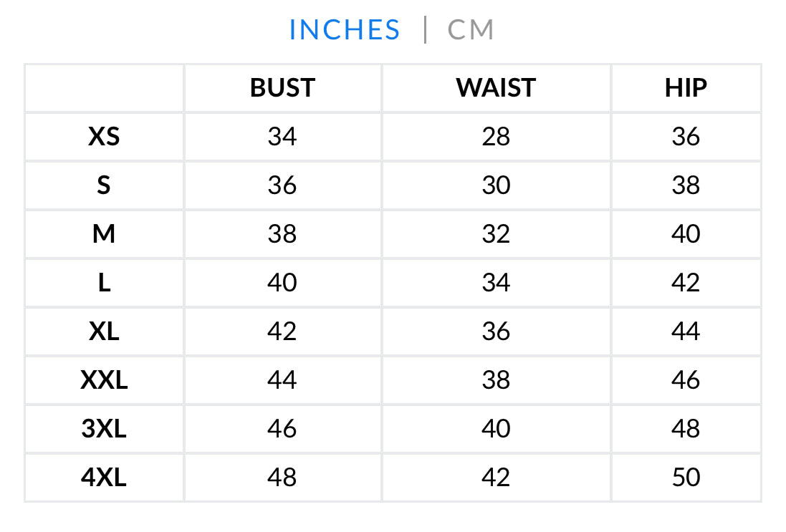Click the XXL bust value 44
The height and width of the screenshot is (532, 786).
pos(282,380)
